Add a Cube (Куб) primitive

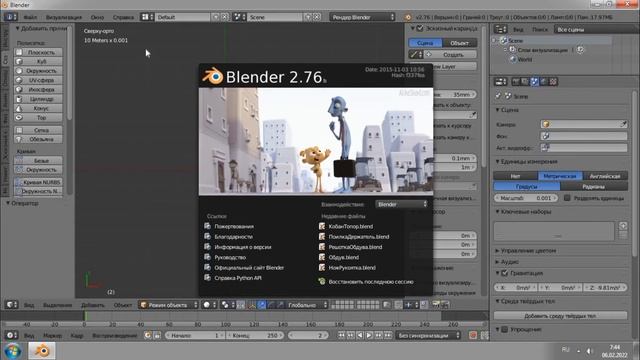tap(38, 61)
